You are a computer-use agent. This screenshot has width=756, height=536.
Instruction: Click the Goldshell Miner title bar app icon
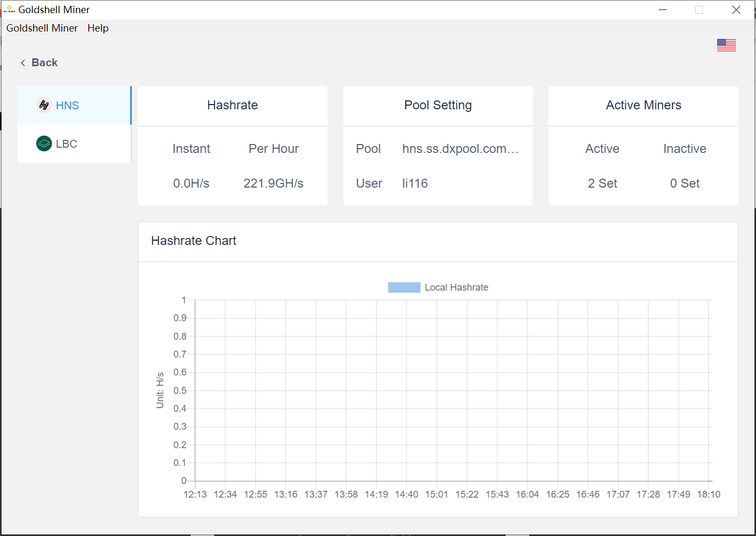(x=9, y=9)
